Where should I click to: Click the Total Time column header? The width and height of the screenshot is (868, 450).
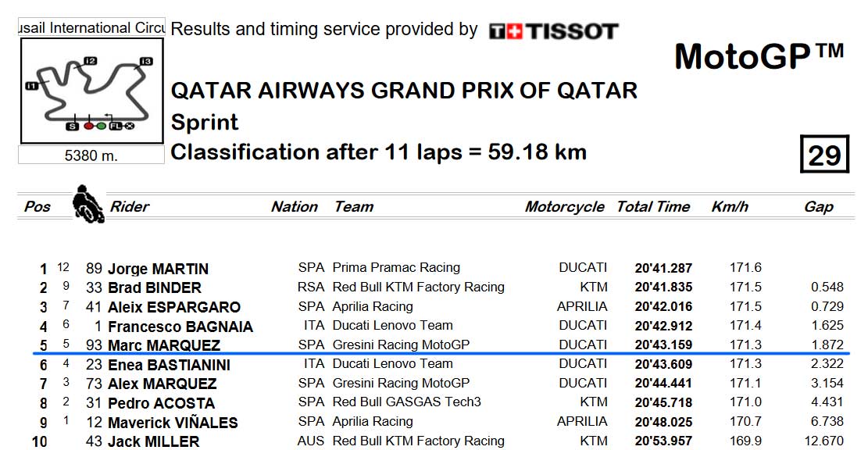point(653,206)
